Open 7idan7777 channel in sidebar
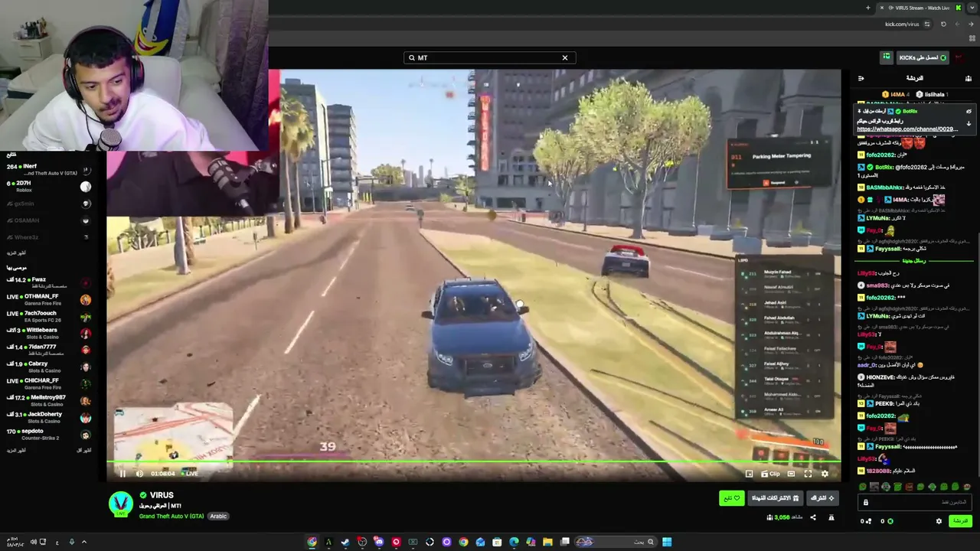This screenshot has height=551, width=980. point(49,350)
